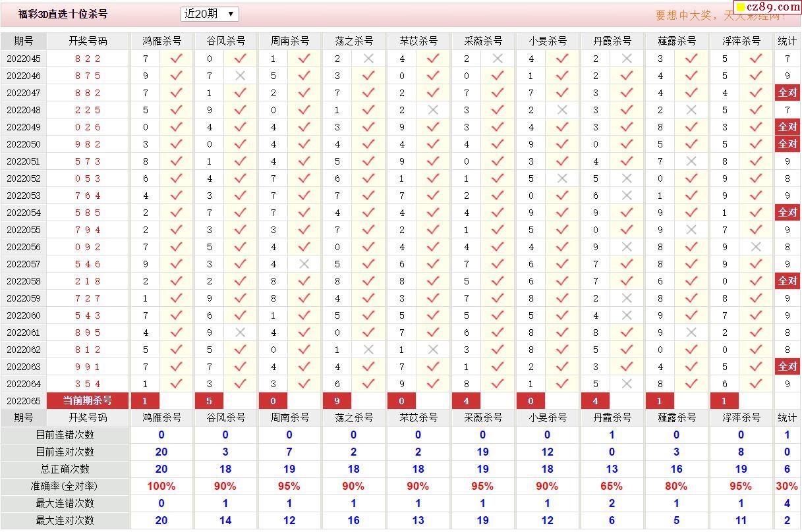Viewport: 802px width, 532px height.
Task: Click the 80% accuracy value for 蒹葭杀号
Action: point(676,487)
